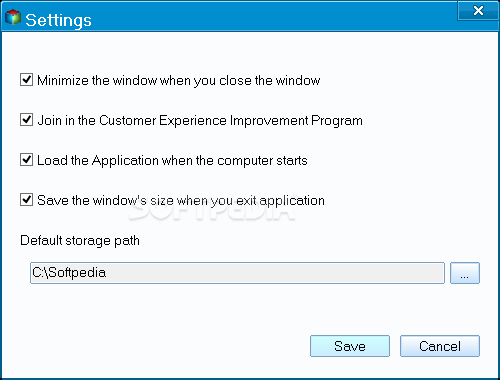Image resolution: width=500 pixels, height=380 pixels.
Task: Click the 'Settings' title text
Action: 58,20
